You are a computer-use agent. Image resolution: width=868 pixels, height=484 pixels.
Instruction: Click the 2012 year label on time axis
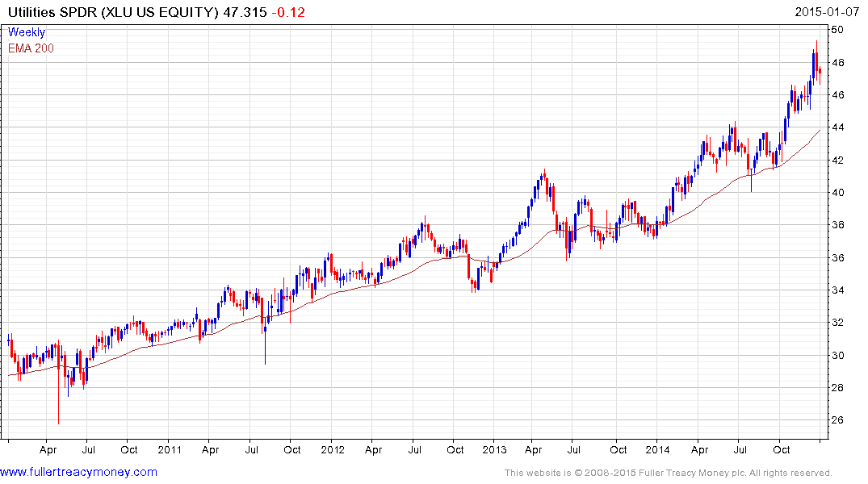tap(333, 449)
